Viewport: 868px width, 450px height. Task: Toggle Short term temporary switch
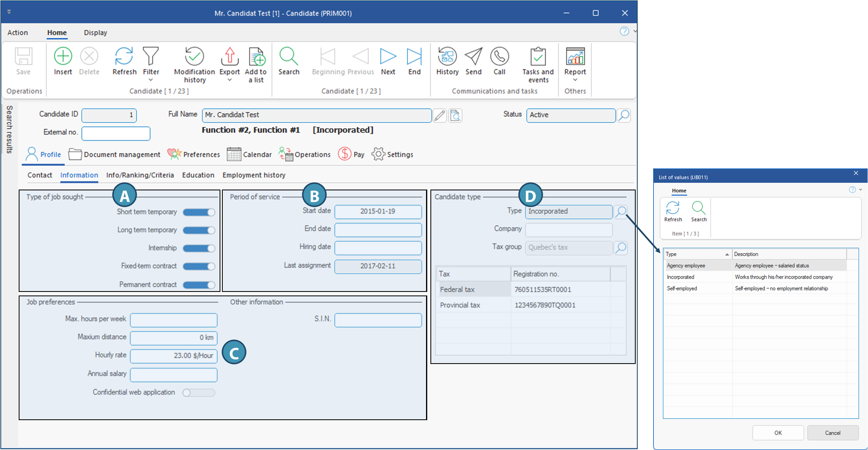point(199,212)
